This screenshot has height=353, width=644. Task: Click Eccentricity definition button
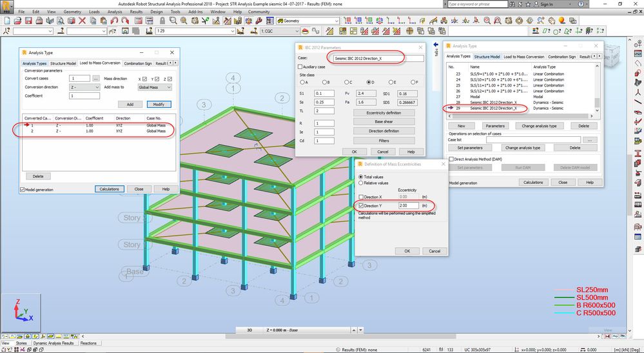[x=384, y=112]
